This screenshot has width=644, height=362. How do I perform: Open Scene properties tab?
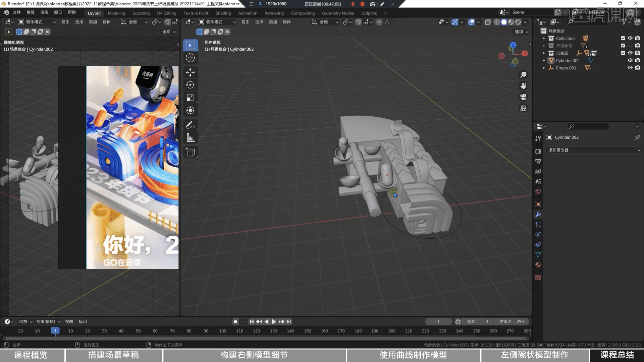pos(538,181)
